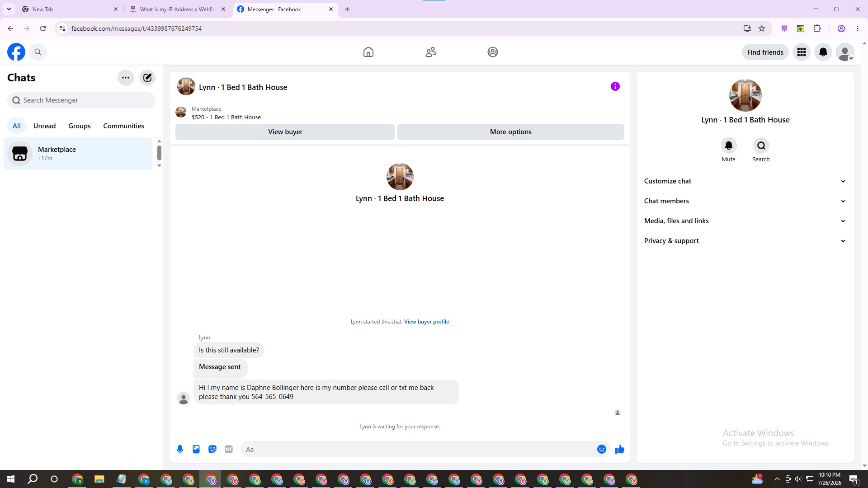Open File Explorer from the taskbar

click(99, 479)
